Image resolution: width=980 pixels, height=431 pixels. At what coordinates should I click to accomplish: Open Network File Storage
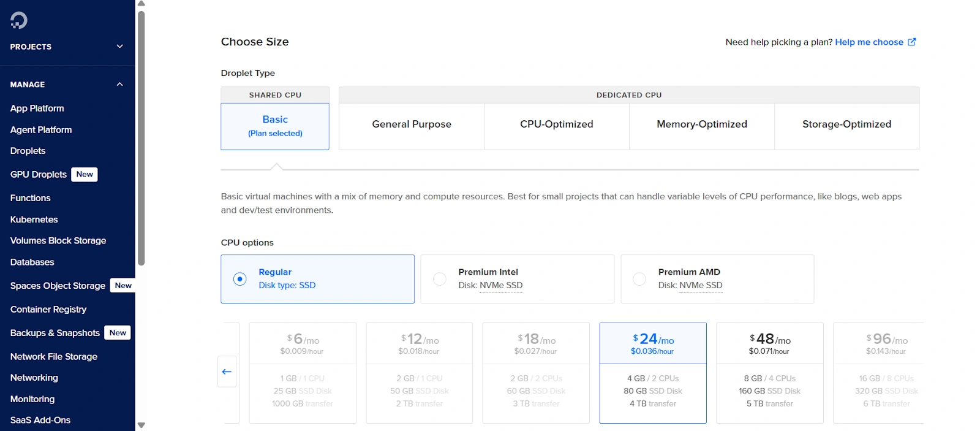tap(54, 356)
